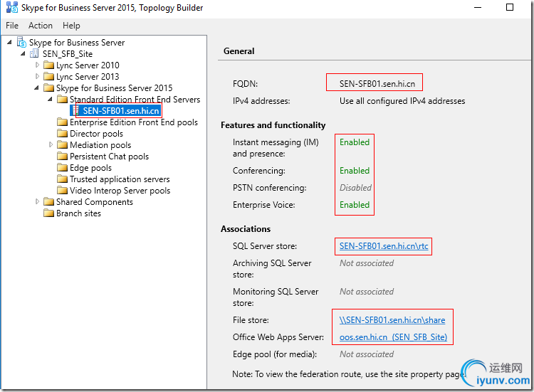Select SEN-SFB01.sen.hi.cn server label in tree

click(121, 110)
